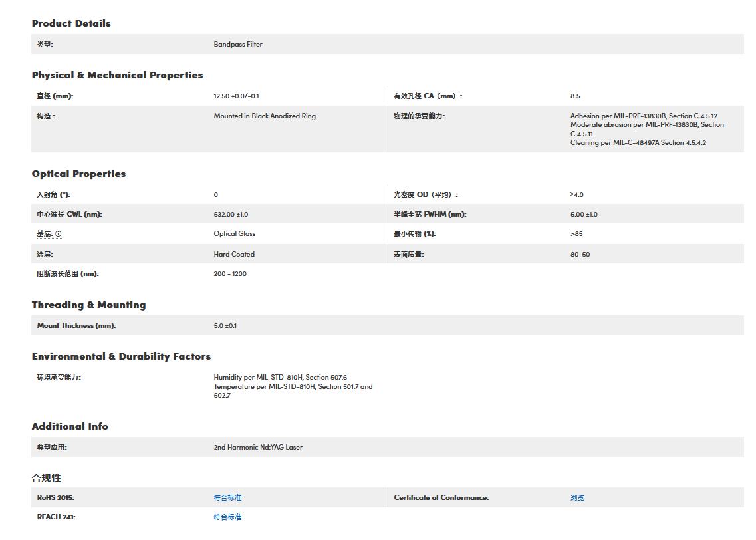Viewport: 756px width, 540px height.
Task: Click the Optical Properties heading
Action: point(78,174)
